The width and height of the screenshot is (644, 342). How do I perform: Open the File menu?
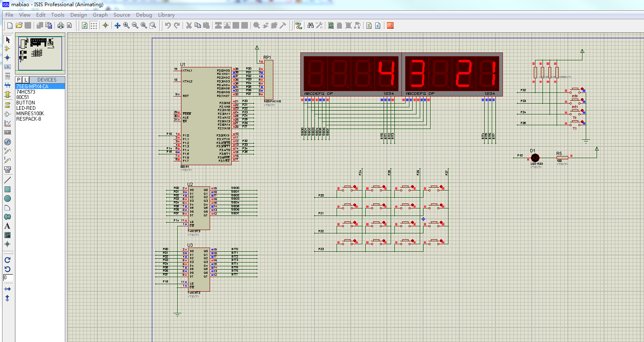[x=9, y=15]
